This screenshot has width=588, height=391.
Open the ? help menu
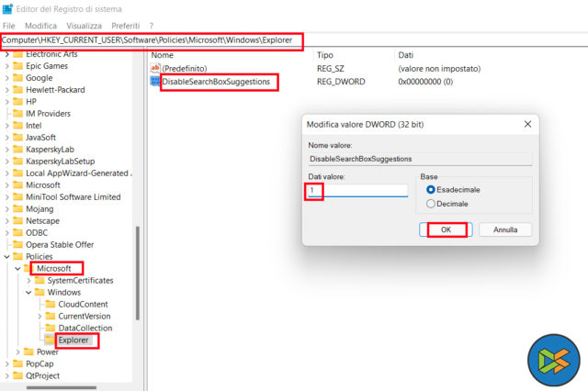coord(151,26)
